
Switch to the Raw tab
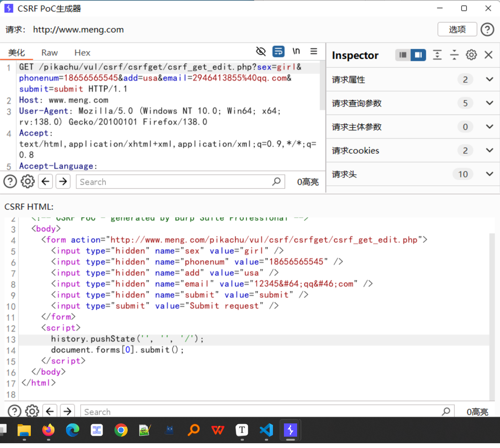[x=50, y=52]
